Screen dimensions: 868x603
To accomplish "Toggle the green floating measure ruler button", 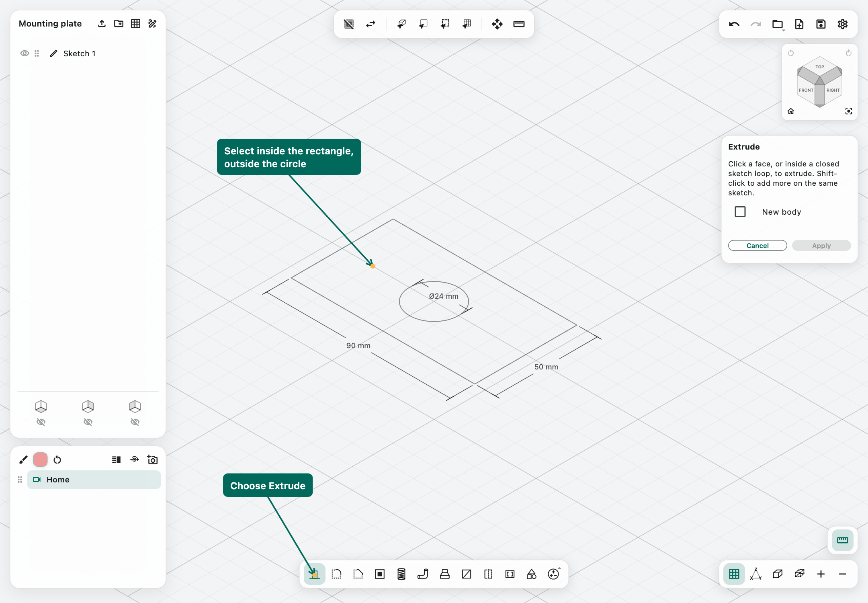I will (843, 540).
